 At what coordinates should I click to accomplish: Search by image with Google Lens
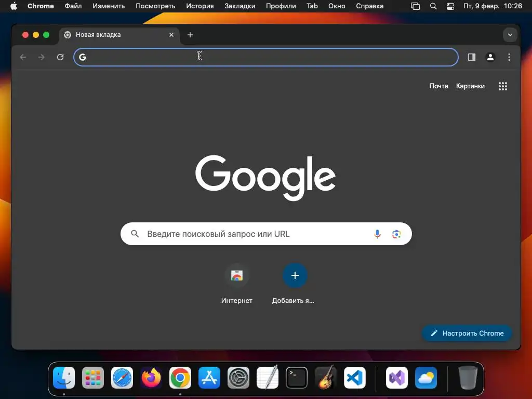click(x=396, y=234)
